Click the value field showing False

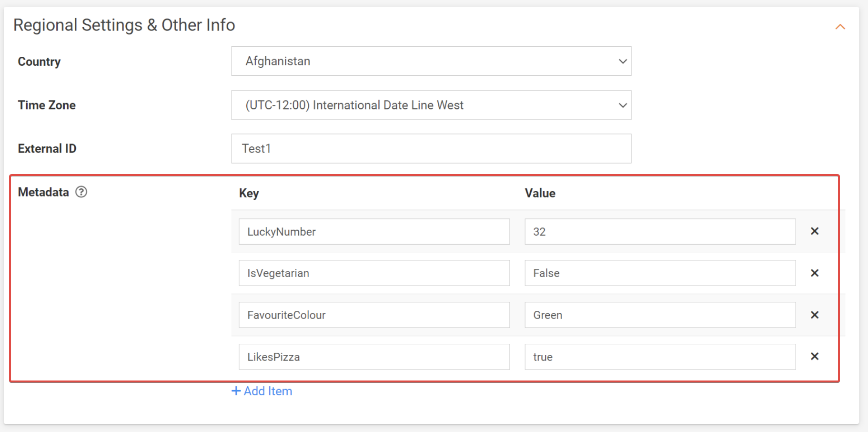coord(660,273)
